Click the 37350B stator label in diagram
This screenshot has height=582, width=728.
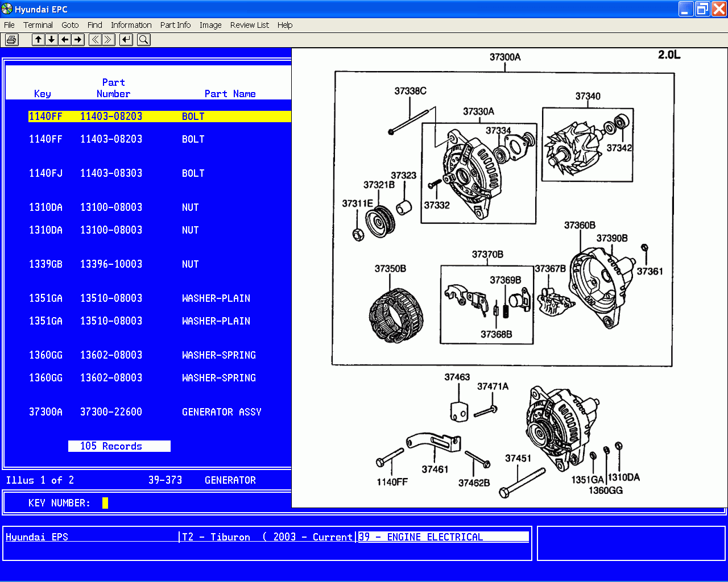pos(390,268)
